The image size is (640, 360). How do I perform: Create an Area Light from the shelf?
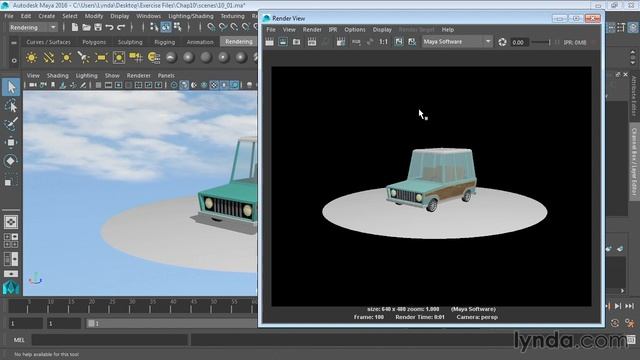point(101,58)
